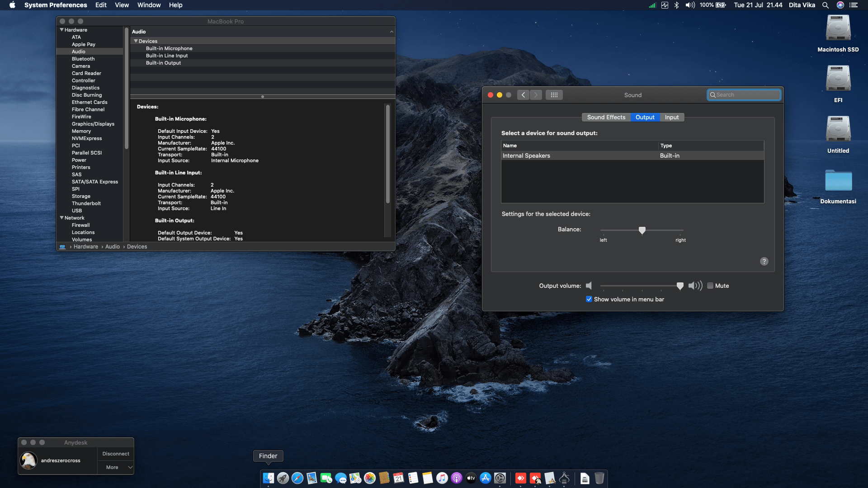The image size is (868, 488).
Task: Enable the Mute checkbox
Action: point(710,286)
